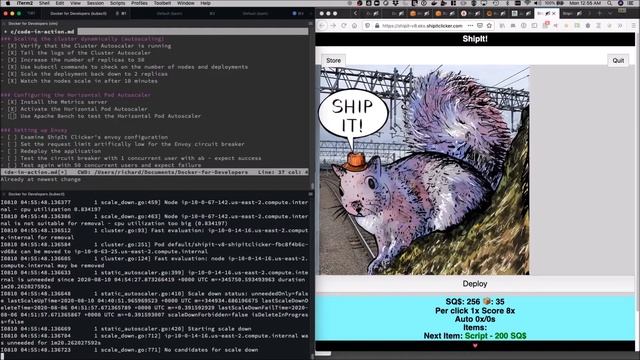Check 'Redeploy the application' item
Viewport: 640px width, 360px height.
pyautogui.click(x=12, y=151)
